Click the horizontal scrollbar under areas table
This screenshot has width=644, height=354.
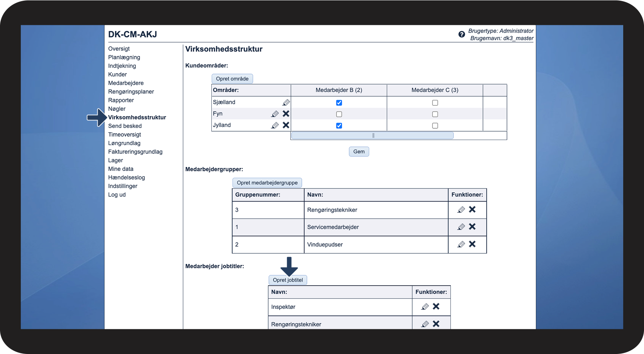[372, 136]
